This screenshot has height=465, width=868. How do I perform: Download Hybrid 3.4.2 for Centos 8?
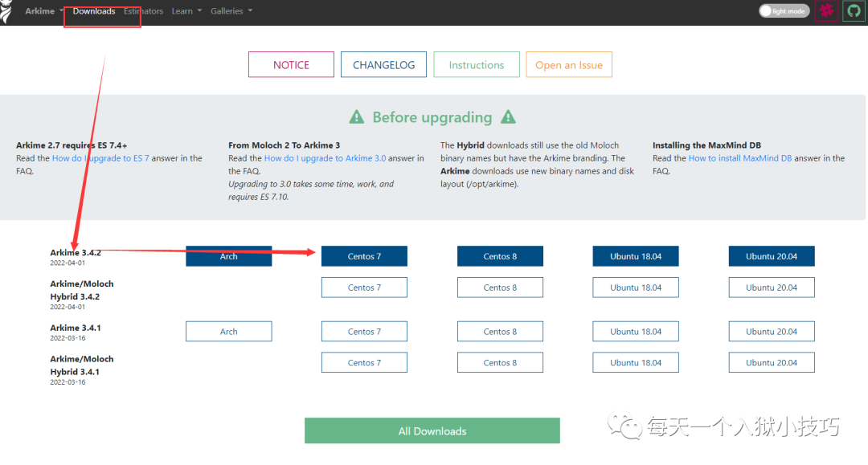click(x=500, y=288)
